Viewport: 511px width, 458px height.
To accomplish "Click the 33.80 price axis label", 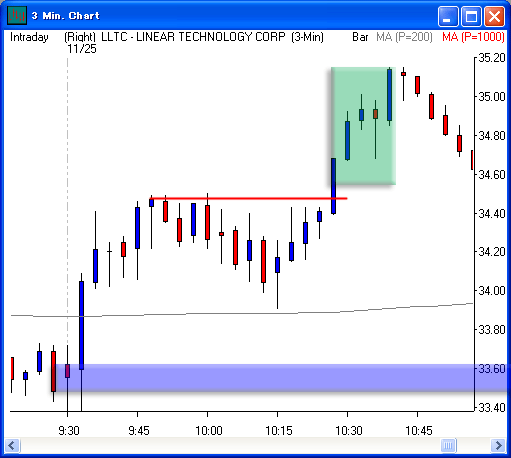I will (492, 330).
